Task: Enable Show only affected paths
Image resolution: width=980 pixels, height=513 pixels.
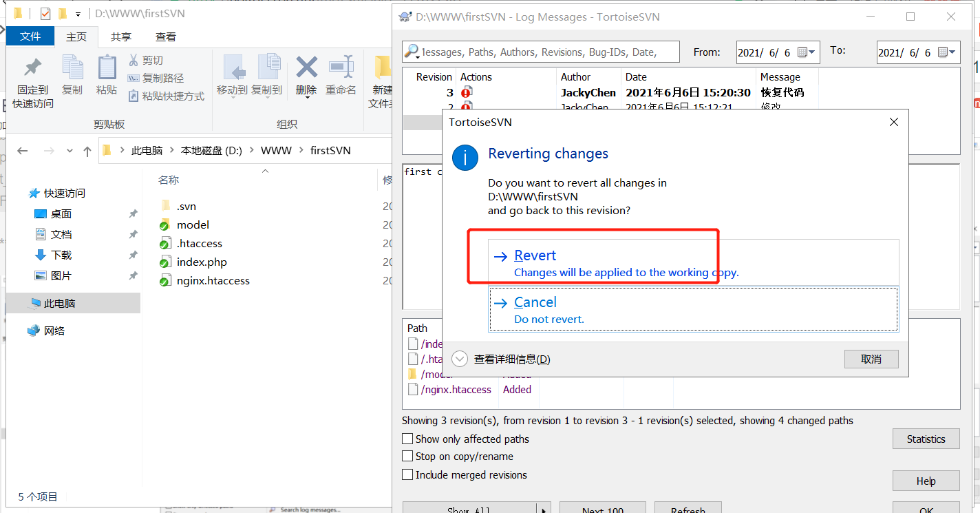Action: [x=407, y=439]
